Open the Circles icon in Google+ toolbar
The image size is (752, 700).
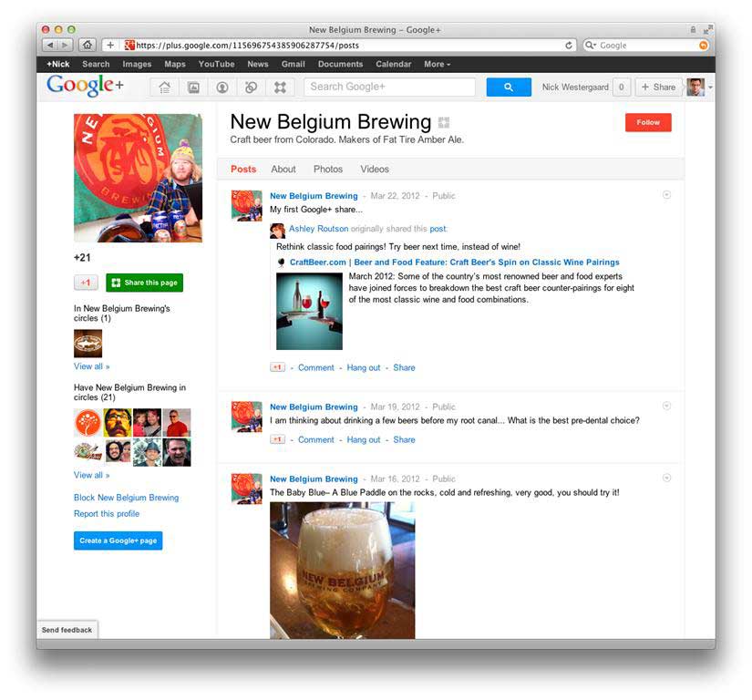click(x=251, y=87)
